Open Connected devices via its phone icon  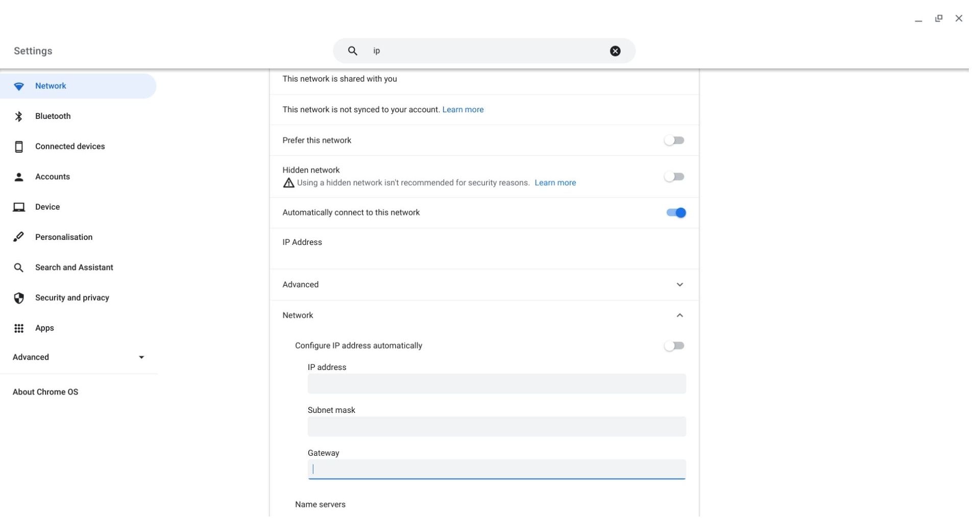point(19,146)
